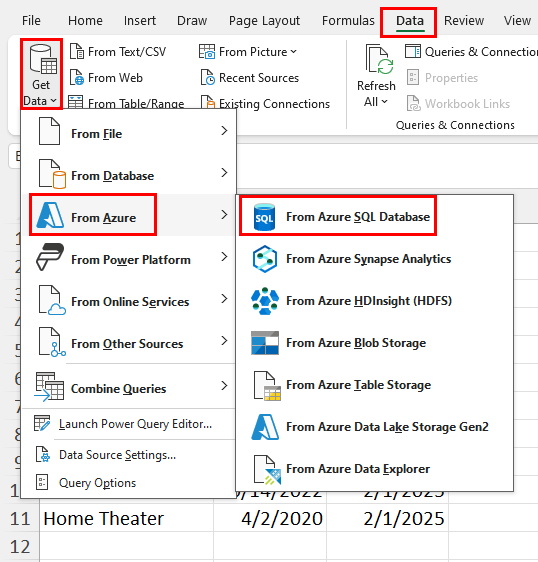Select row header 11
The image size is (538, 562).
[20, 518]
